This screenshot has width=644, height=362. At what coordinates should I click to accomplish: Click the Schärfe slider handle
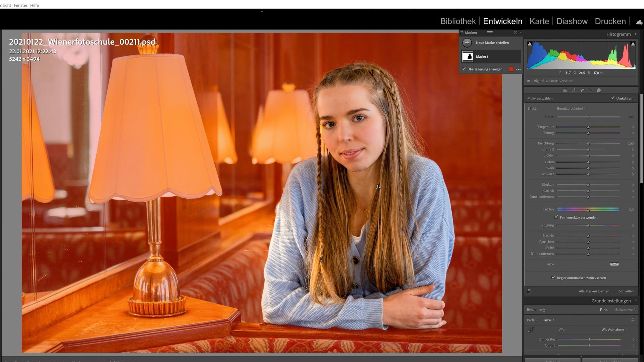coord(588,236)
